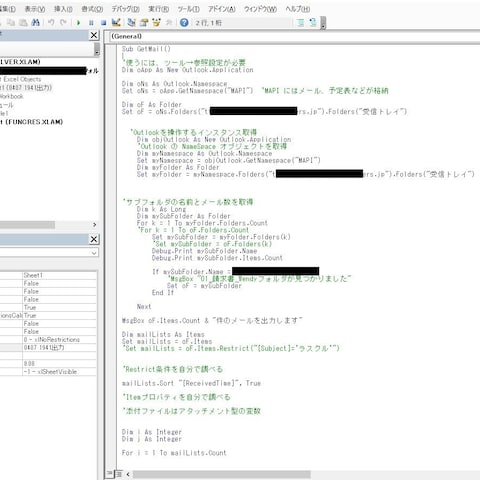Open the 挿入(I) menu

tap(63, 9)
